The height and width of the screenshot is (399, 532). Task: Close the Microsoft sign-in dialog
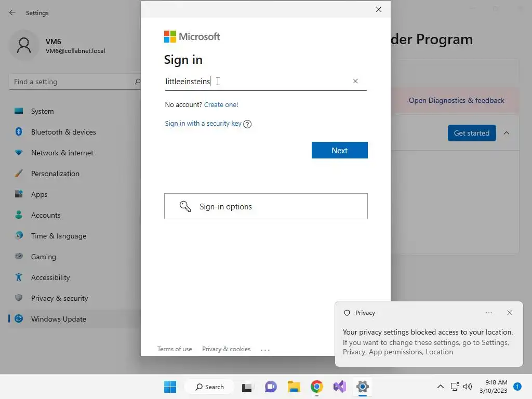[379, 9]
